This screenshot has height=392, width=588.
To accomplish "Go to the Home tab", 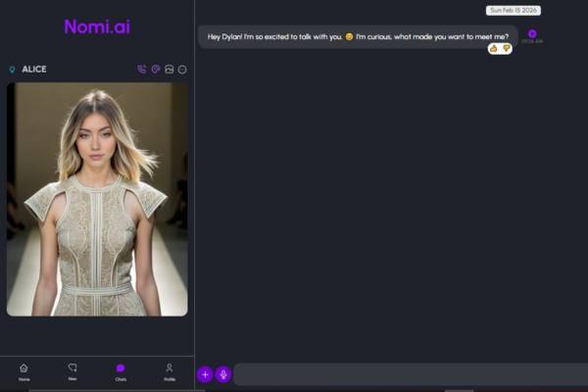I will coord(24,370).
